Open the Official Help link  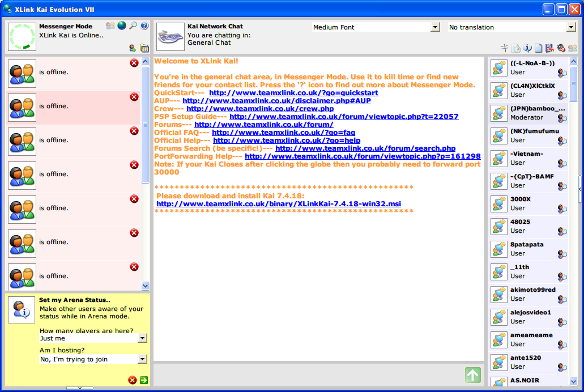287,140
